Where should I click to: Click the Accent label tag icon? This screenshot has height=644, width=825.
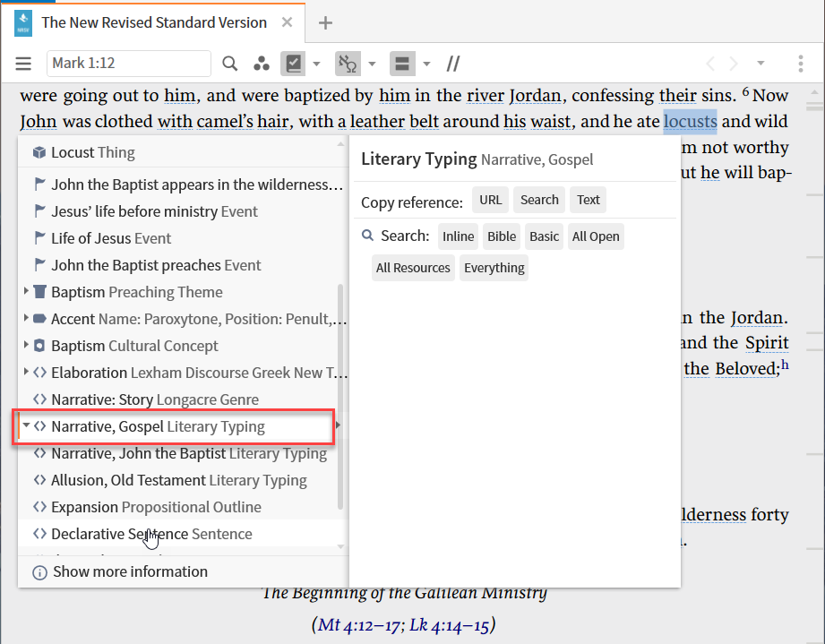(39, 318)
